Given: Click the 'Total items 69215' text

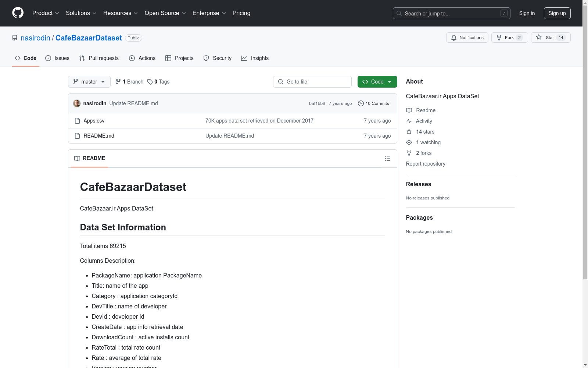Looking at the screenshot, I should (x=103, y=246).
